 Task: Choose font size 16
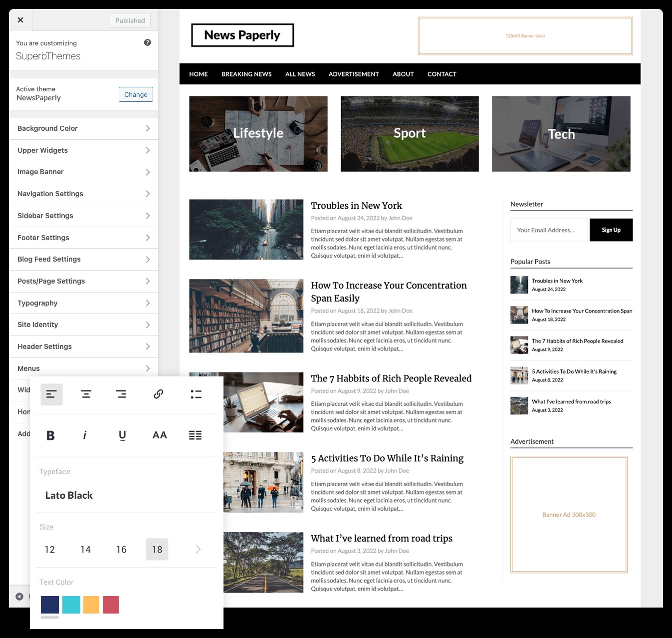121,550
